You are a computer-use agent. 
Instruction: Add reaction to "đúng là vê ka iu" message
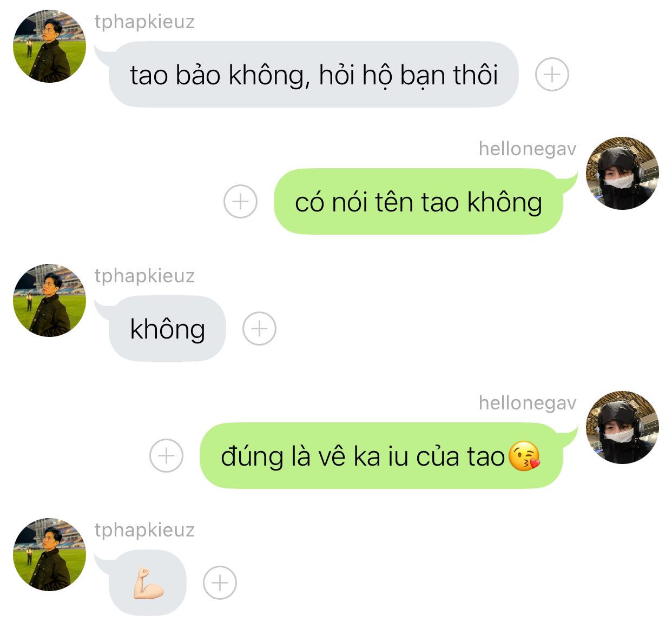[x=166, y=455]
